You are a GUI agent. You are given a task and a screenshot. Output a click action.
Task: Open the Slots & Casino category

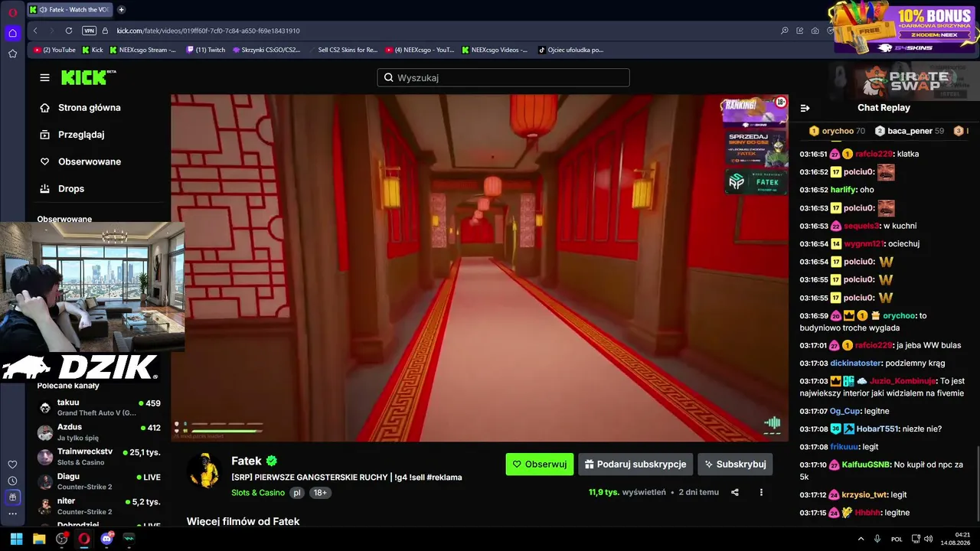[x=258, y=493]
